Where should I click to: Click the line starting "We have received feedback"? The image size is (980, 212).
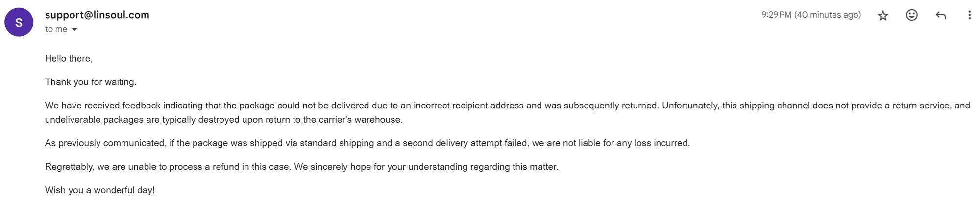(x=294, y=106)
